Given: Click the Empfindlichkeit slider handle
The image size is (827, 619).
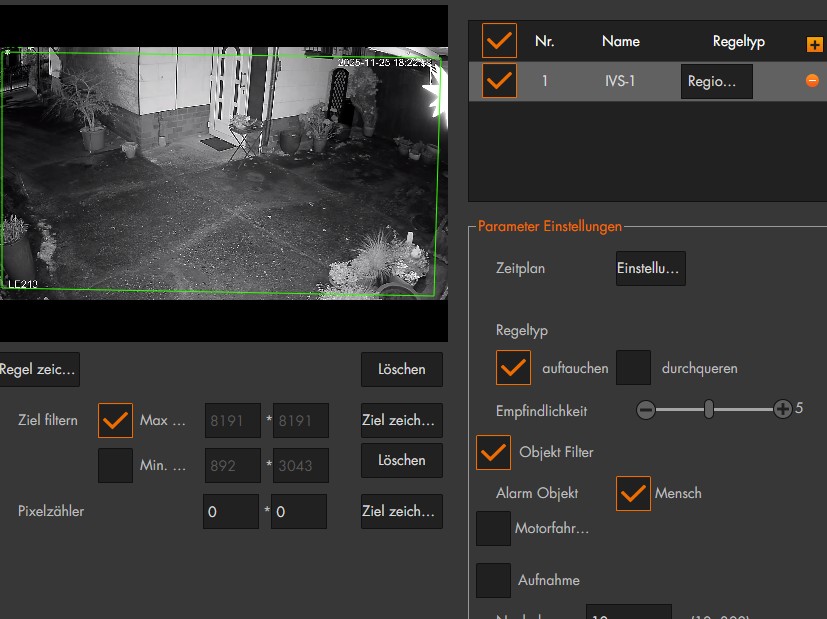Looking at the screenshot, I should click(x=708, y=409).
